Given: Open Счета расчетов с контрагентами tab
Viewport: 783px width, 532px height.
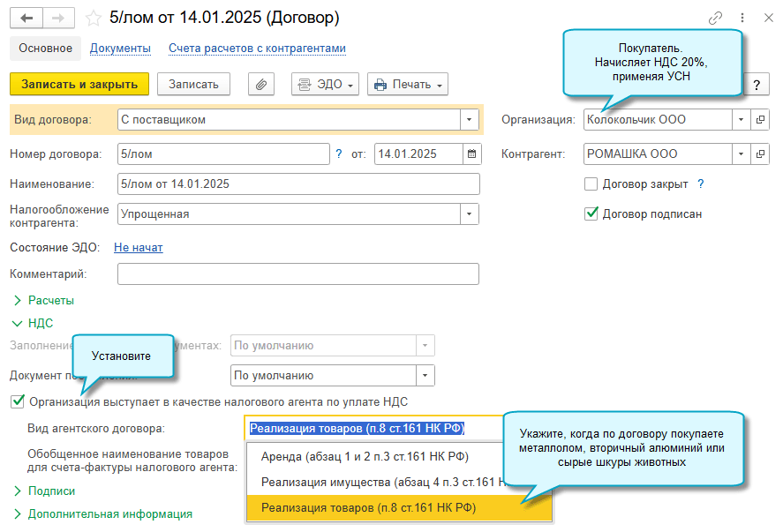Looking at the screenshot, I should tap(257, 49).
